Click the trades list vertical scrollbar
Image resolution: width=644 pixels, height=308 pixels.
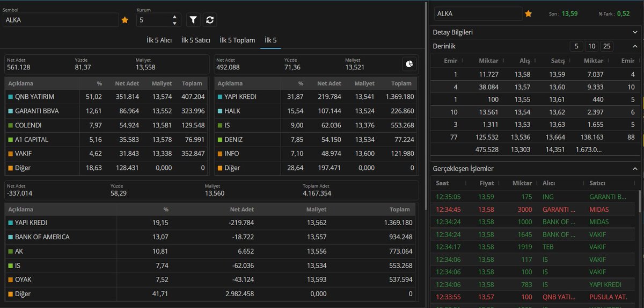pyautogui.click(x=640, y=201)
